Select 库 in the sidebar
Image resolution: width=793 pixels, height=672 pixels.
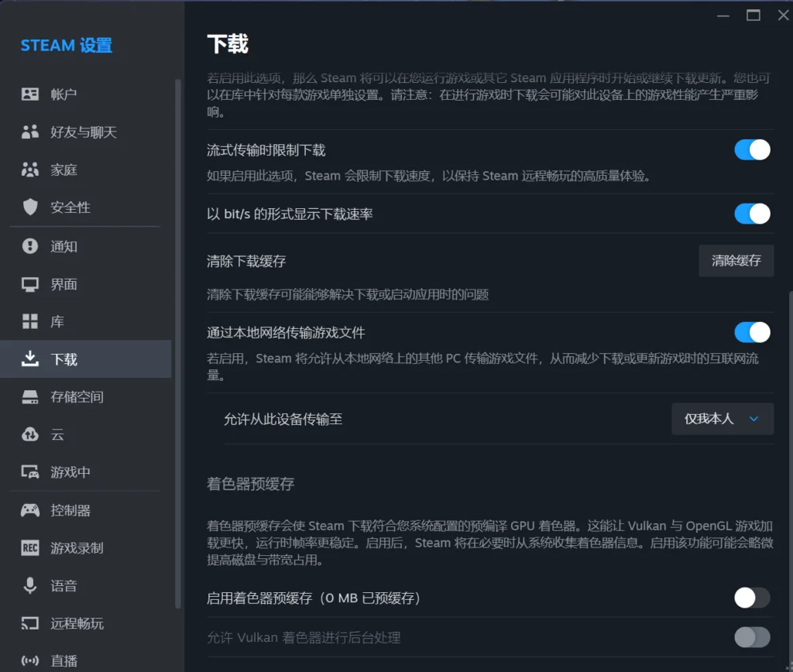pos(85,321)
